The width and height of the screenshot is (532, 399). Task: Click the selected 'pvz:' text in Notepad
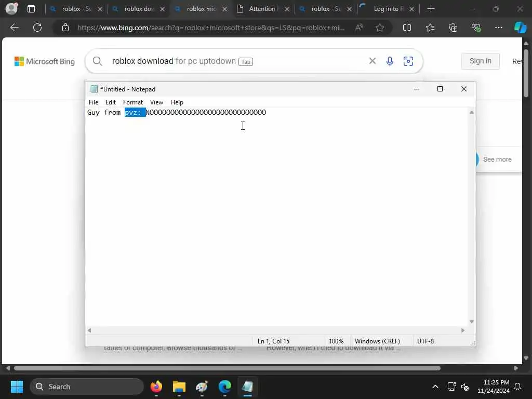[135, 112]
